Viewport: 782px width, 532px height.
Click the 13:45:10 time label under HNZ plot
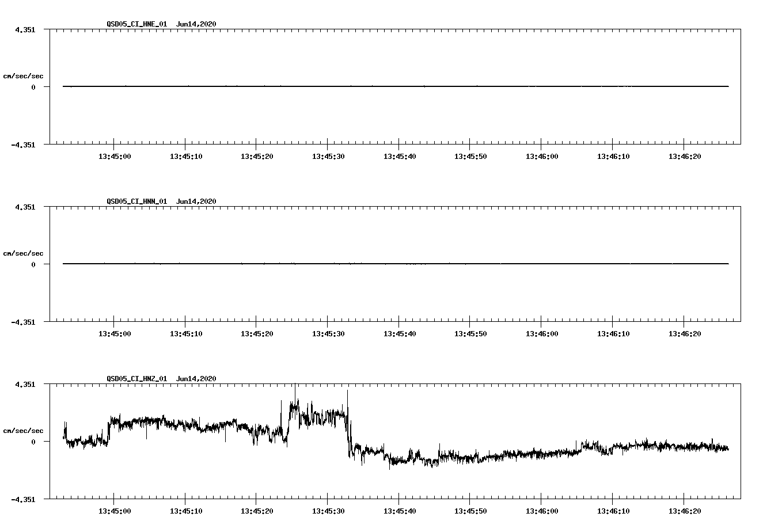click(186, 511)
